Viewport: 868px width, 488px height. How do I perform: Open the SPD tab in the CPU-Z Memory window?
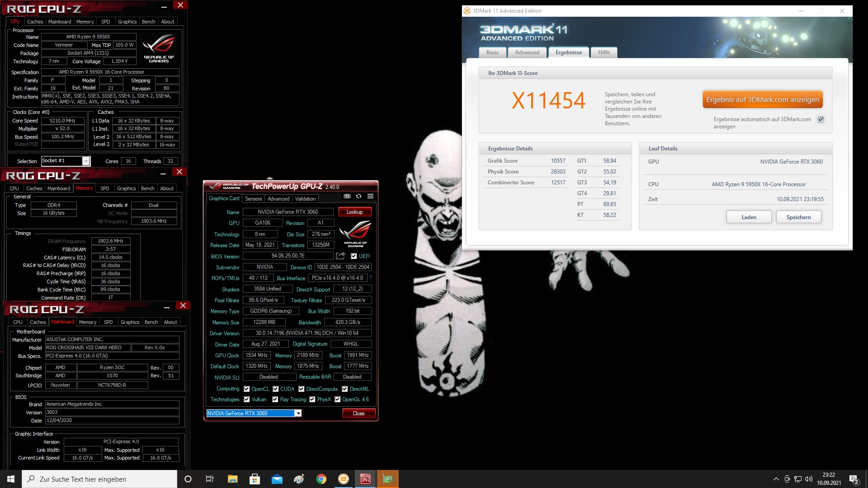pyautogui.click(x=104, y=188)
